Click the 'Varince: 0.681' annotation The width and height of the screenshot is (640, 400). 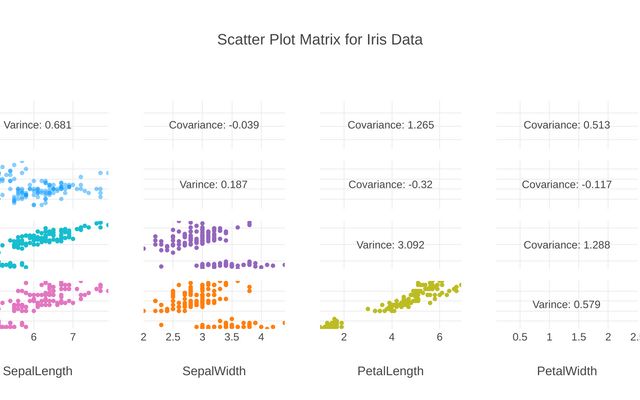(x=37, y=125)
